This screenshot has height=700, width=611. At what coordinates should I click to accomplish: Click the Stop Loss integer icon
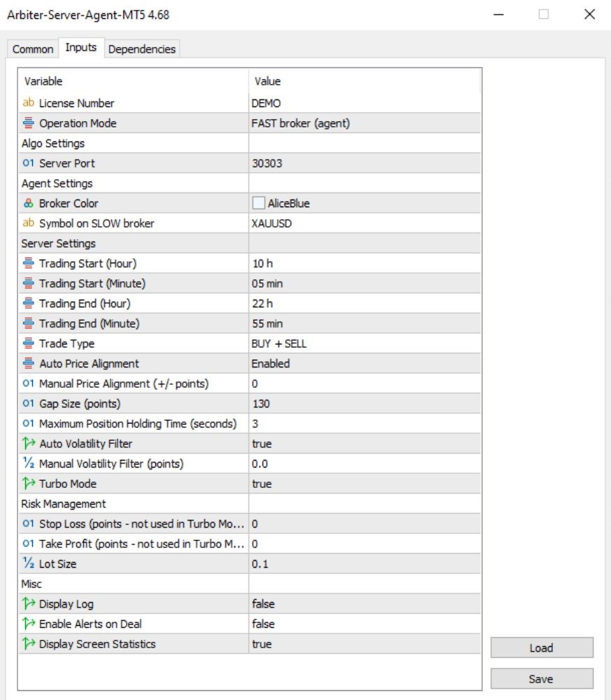[28, 523]
